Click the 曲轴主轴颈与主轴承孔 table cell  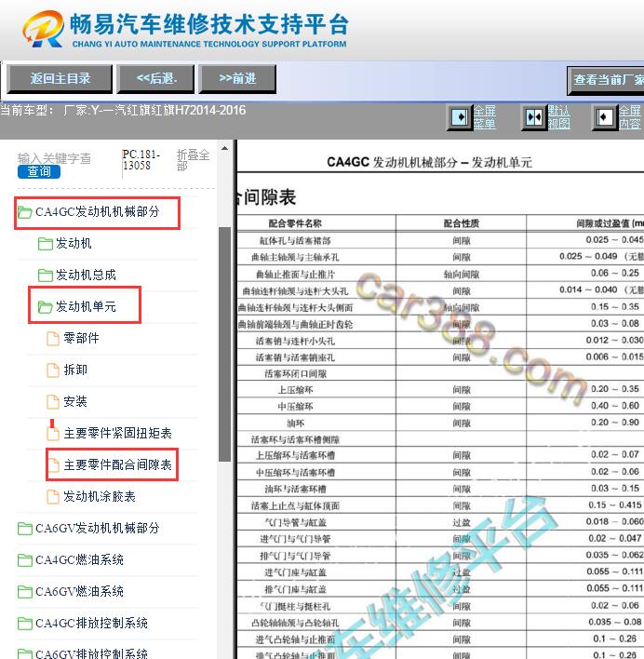coord(295,257)
